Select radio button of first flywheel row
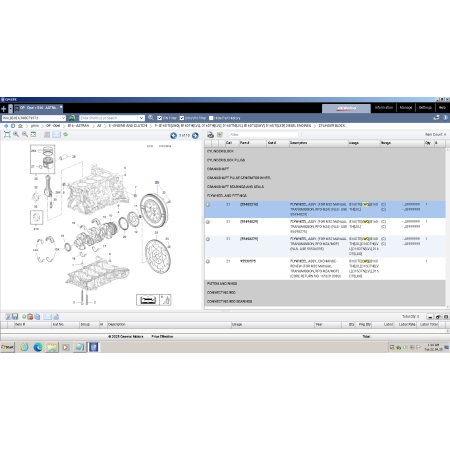The width and height of the screenshot is (450, 450). click(208, 205)
